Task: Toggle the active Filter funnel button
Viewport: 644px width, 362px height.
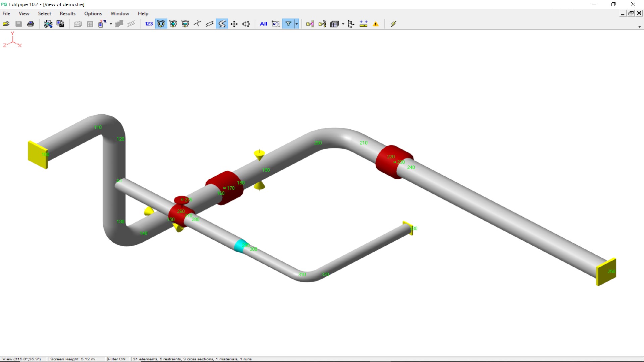Action: pos(288,24)
